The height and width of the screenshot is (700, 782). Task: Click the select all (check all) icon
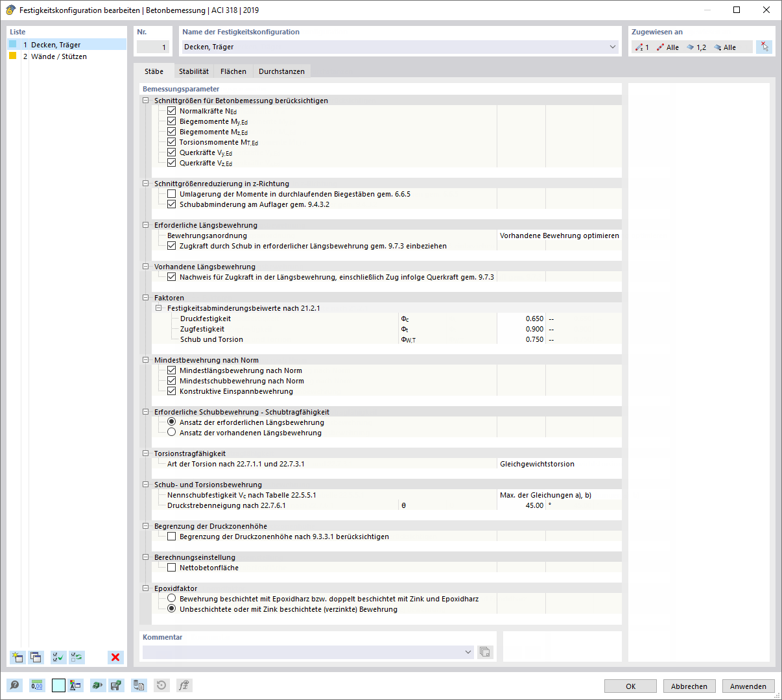[x=58, y=657]
